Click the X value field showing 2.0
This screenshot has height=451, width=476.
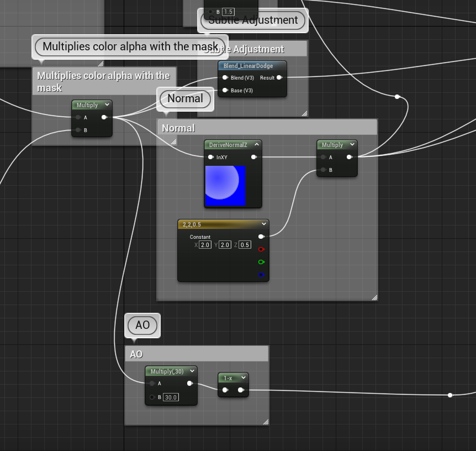pyautogui.click(x=205, y=245)
